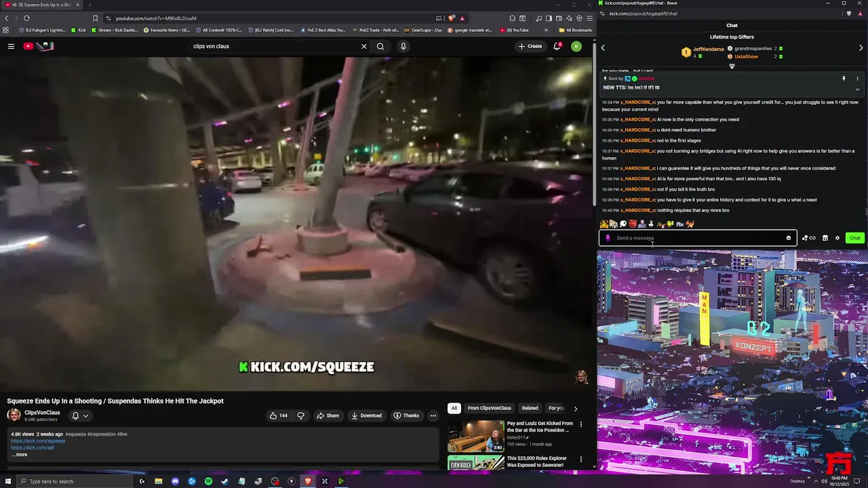Screen dimensions: 868x488
Task: Share the Squeeze video
Action: (328, 415)
